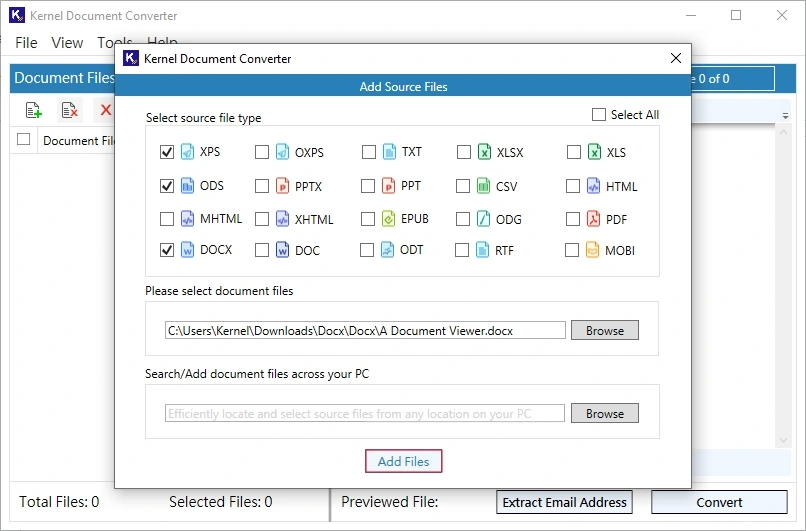Click the ODG file type icon
The image size is (806, 531).
[483, 219]
